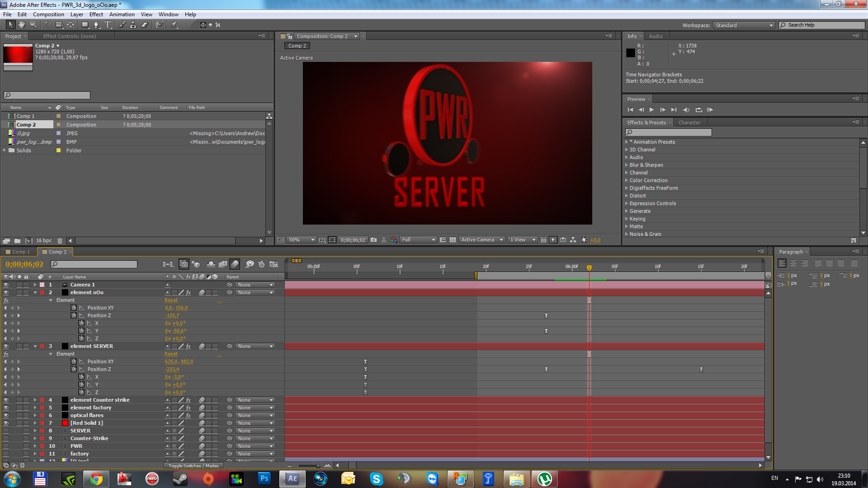
Task: Select the Hand tool in toolbar
Action: (21, 25)
